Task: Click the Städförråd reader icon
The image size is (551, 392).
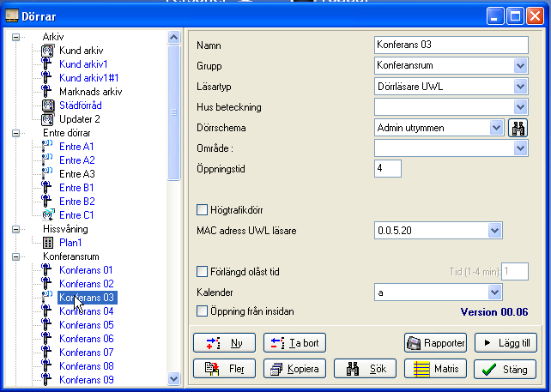Action: point(47,106)
